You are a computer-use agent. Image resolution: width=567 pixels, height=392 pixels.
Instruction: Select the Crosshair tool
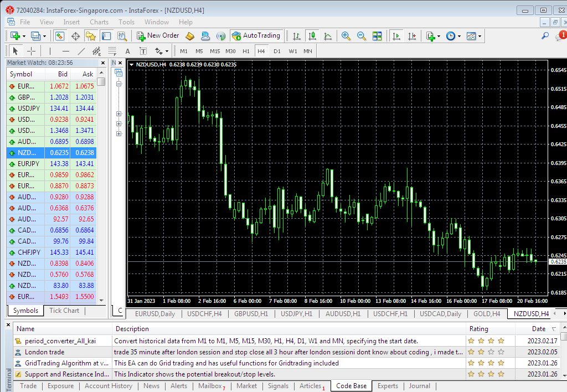point(31,51)
